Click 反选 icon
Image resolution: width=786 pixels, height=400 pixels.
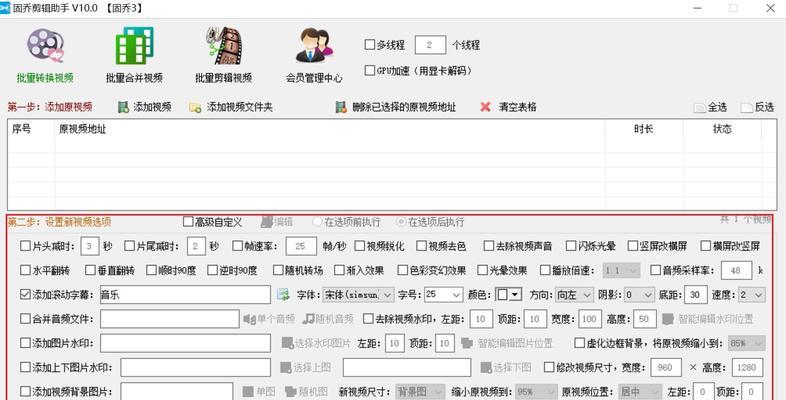tap(747, 108)
